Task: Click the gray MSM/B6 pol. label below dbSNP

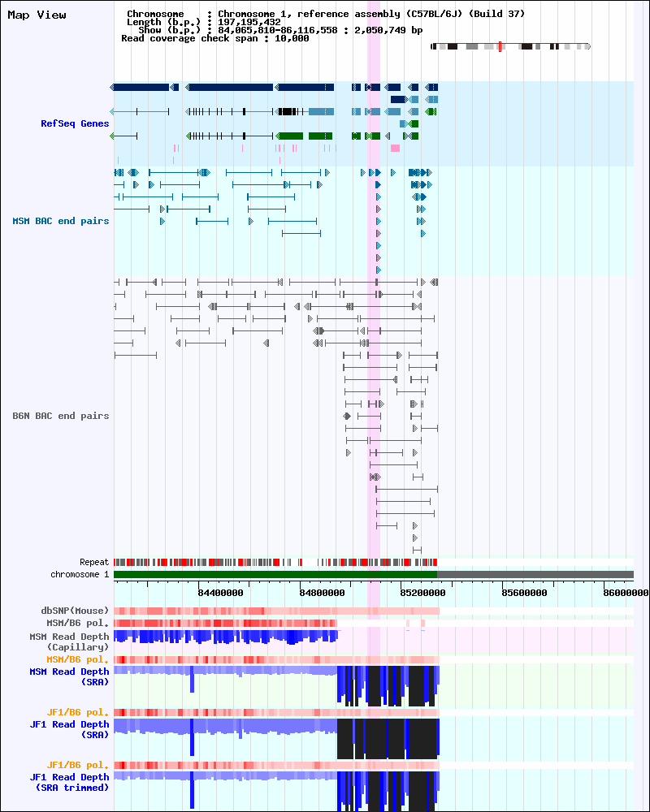Action: coord(77,623)
